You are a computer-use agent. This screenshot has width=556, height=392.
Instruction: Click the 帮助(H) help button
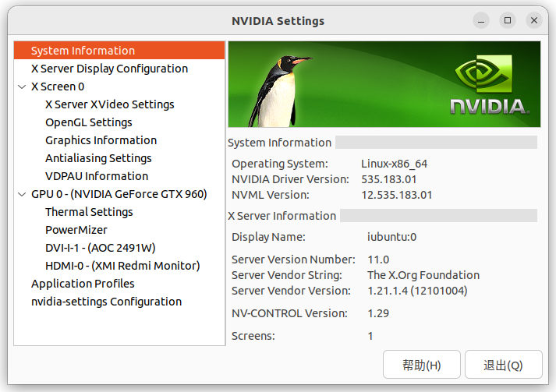tap(422, 365)
